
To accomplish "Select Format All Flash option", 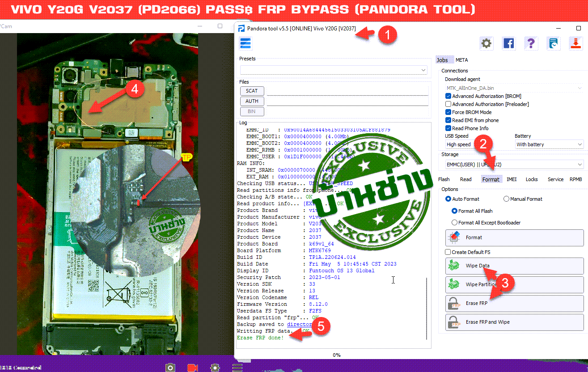I will point(455,211).
